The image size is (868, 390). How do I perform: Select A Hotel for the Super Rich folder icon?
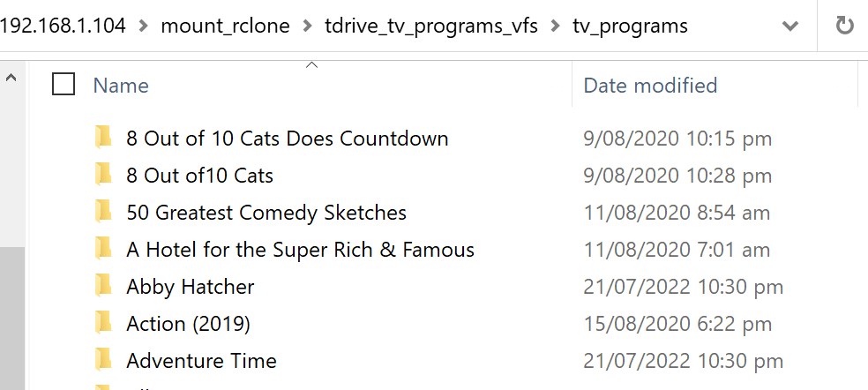pos(103,249)
